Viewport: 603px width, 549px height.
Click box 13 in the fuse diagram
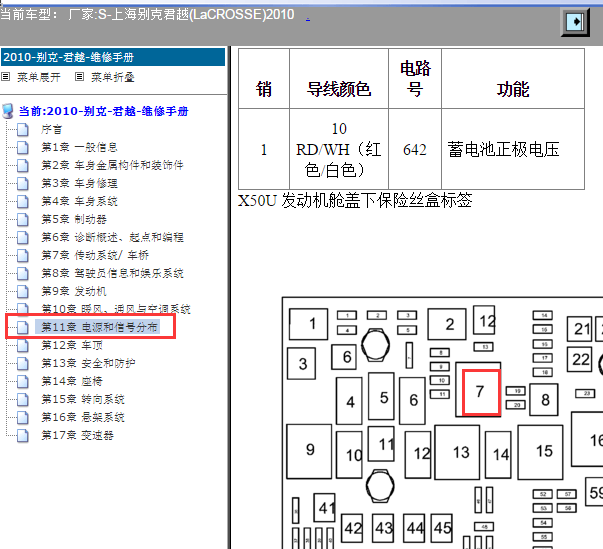(457, 452)
